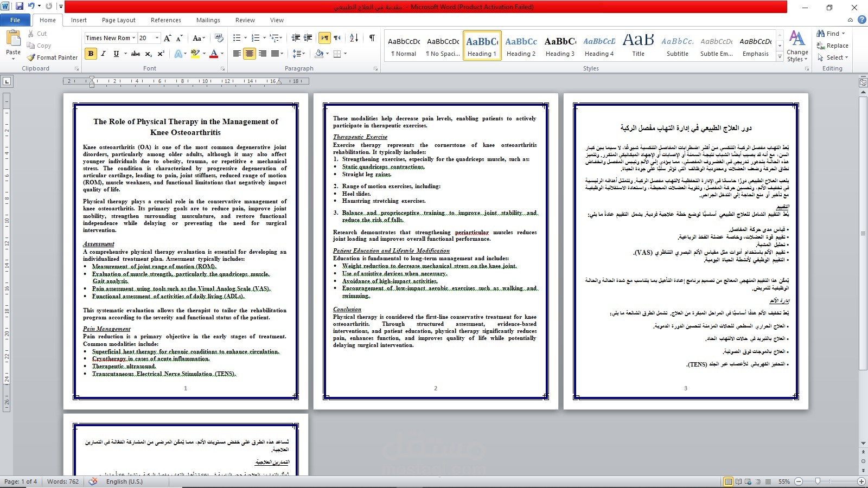Click the Words: 762 status bar counter
868x488 pixels.
(63, 481)
